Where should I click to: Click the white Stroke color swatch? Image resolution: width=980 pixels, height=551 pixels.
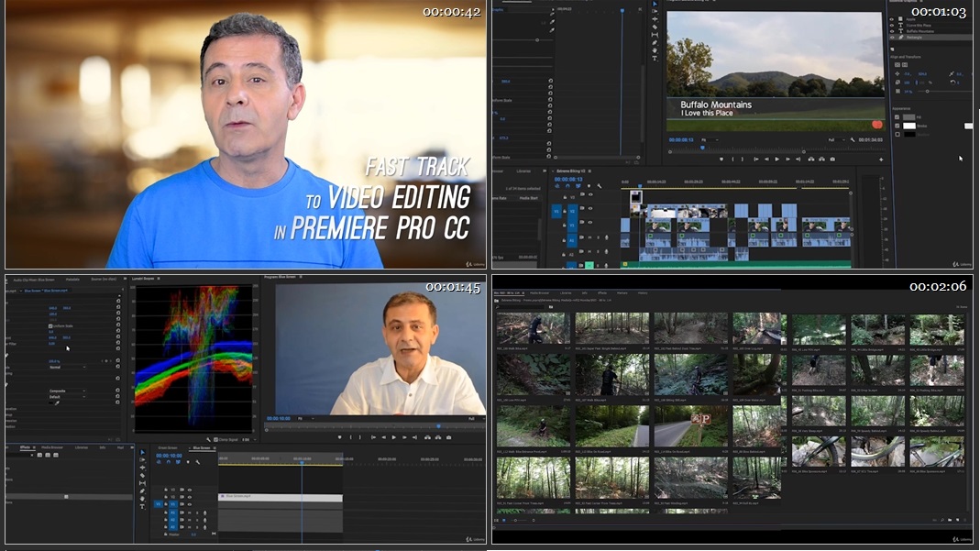pos(909,127)
